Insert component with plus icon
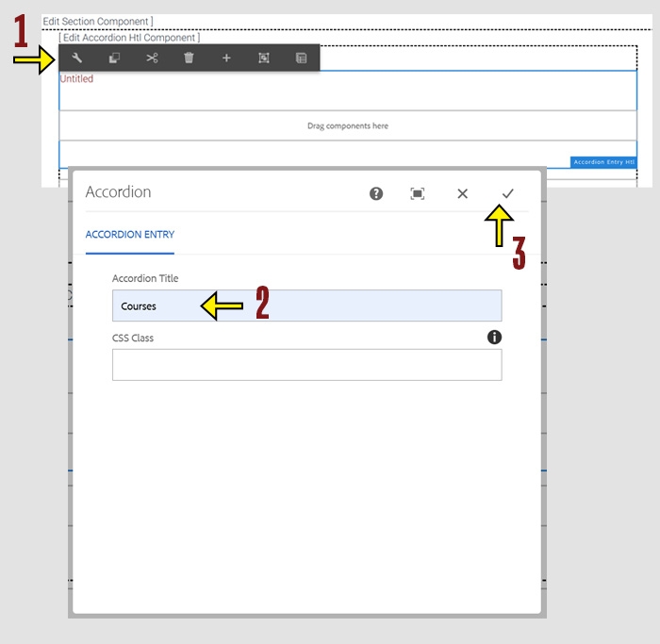This screenshot has height=644, width=660. [226, 58]
